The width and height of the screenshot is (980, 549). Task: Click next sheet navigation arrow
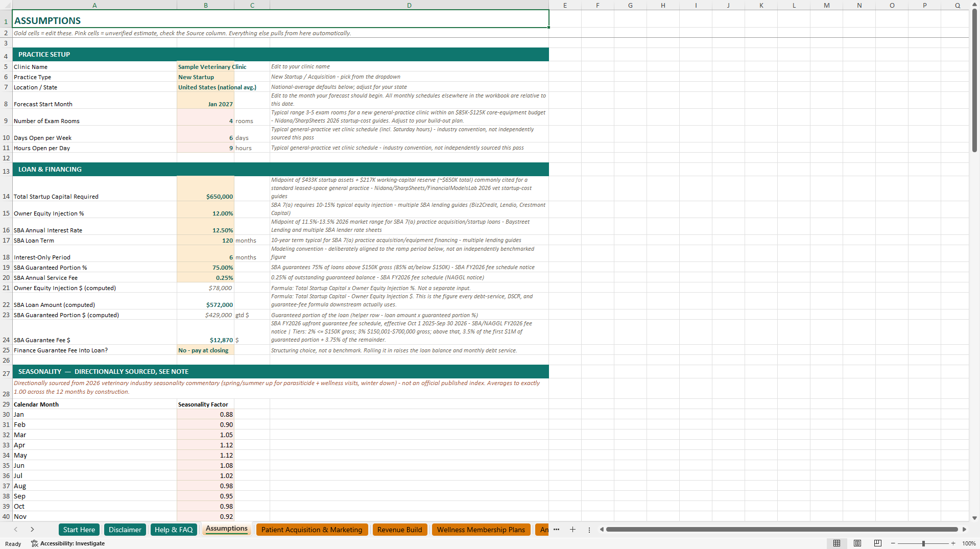point(32,530)
